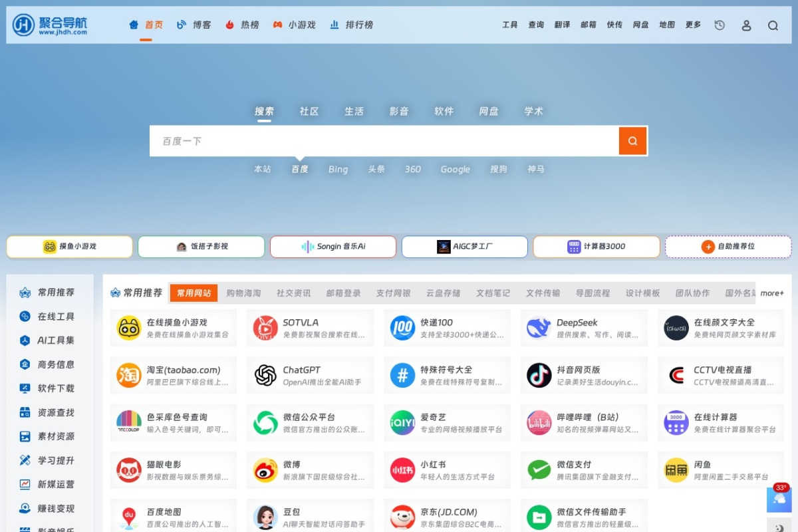This screenshot has height=532, width=798.
Task: Switch search category to 影音
Action: tap(399, 112)
